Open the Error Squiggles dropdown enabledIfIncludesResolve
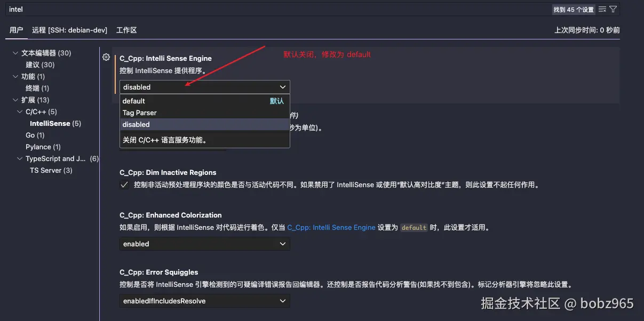The width and height of the screenshot is (644, 321). (x=205, y=301)
